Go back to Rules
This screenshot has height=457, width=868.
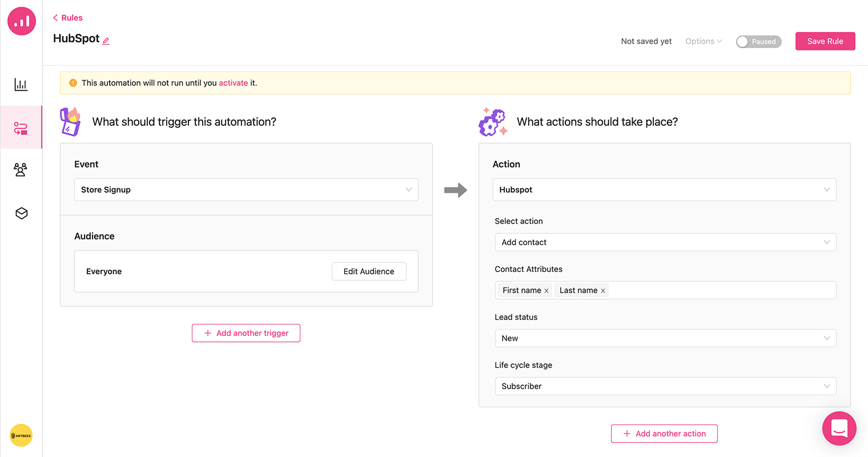(67, 18)
